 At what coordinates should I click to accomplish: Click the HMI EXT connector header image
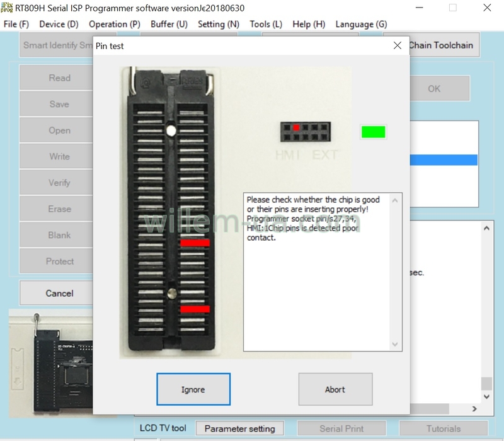(306, 132)
